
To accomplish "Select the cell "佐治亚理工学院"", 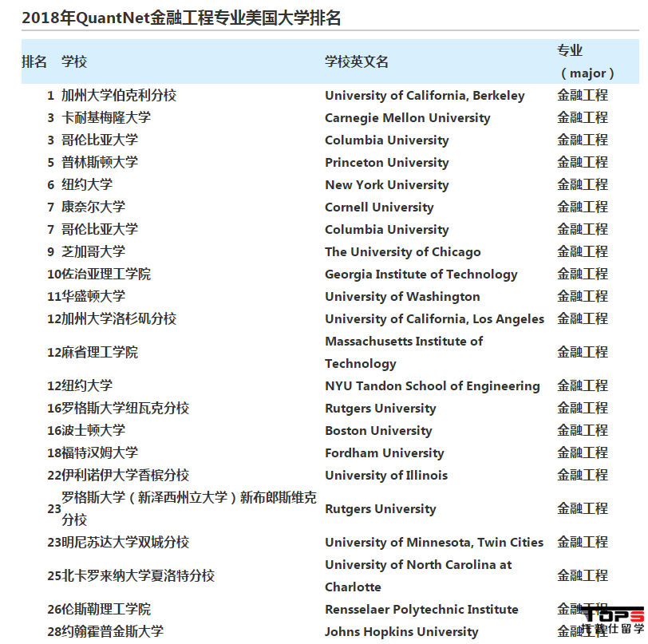I will click(x=106, y=274).
